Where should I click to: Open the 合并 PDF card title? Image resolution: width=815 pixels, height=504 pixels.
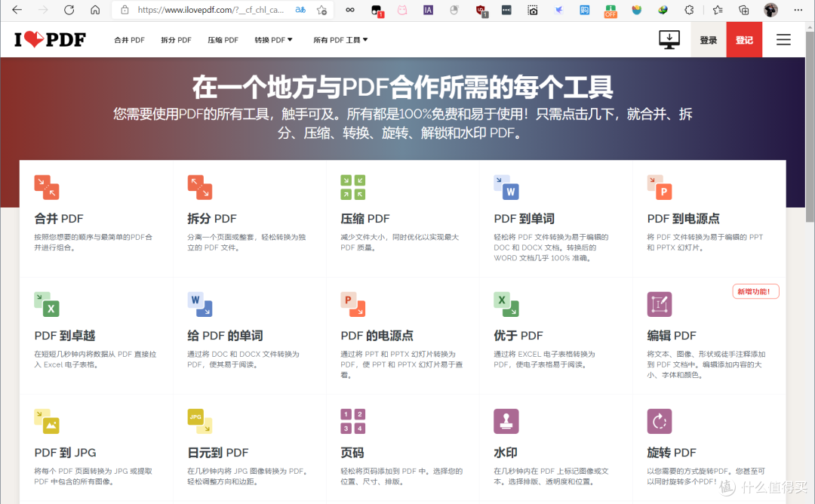tap(59, 219)
